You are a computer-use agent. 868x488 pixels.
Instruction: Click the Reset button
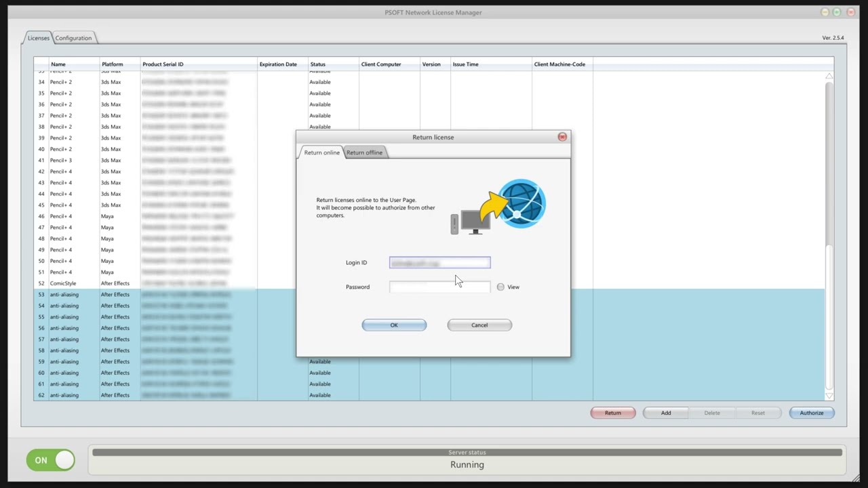pos(758,413)
